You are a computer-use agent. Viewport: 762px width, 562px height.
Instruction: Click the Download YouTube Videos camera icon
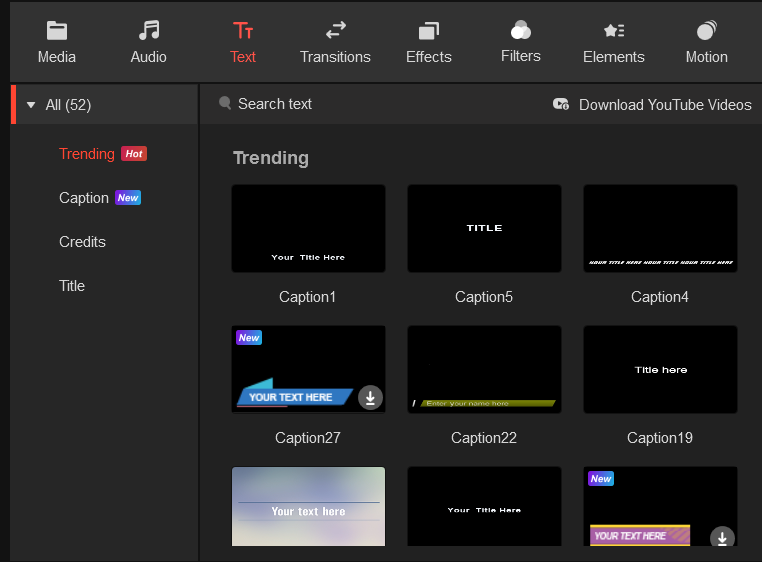coord(561,104)
